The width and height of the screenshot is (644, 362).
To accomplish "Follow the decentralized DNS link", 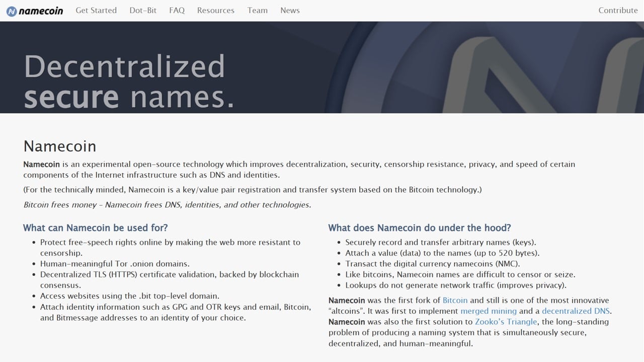I will (x=576, y=311).
